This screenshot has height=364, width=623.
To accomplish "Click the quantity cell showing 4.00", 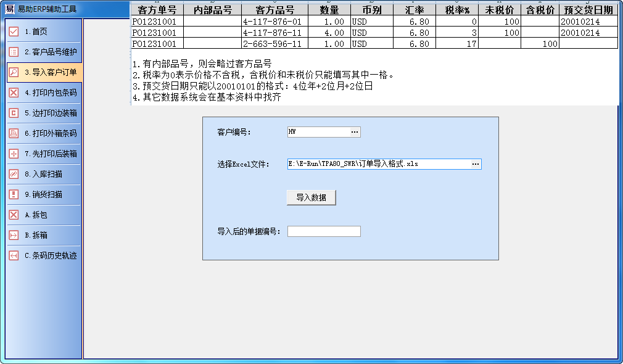I will coord(329,33).
